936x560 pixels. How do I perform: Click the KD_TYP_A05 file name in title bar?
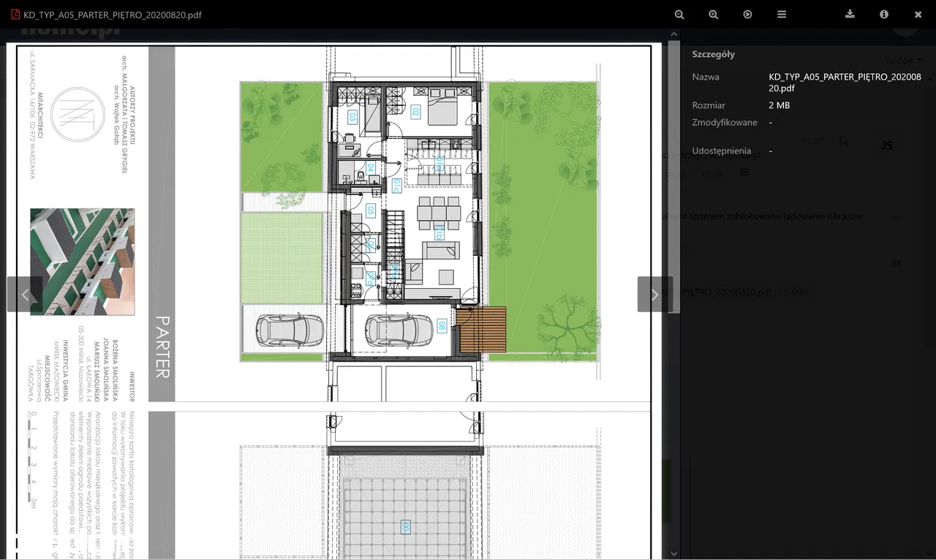tap(113, 15)
